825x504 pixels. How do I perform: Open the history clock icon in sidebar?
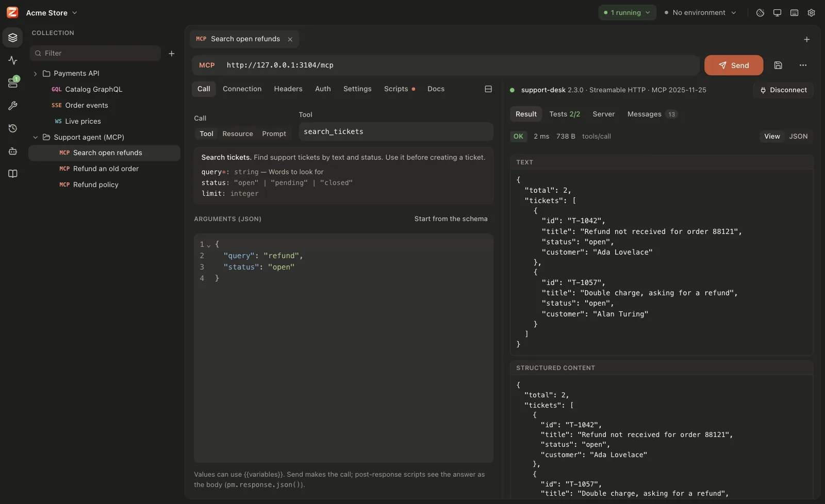click(x=13, y=128)
